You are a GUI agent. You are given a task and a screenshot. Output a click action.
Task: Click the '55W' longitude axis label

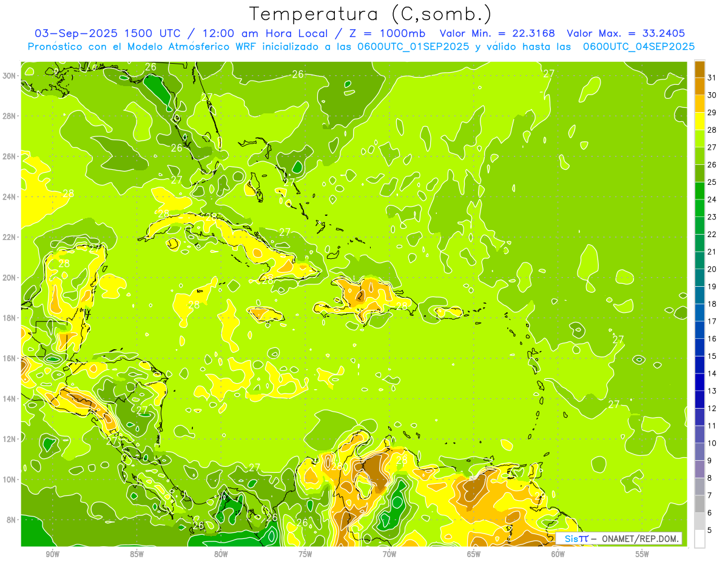(x=642, y=554)
